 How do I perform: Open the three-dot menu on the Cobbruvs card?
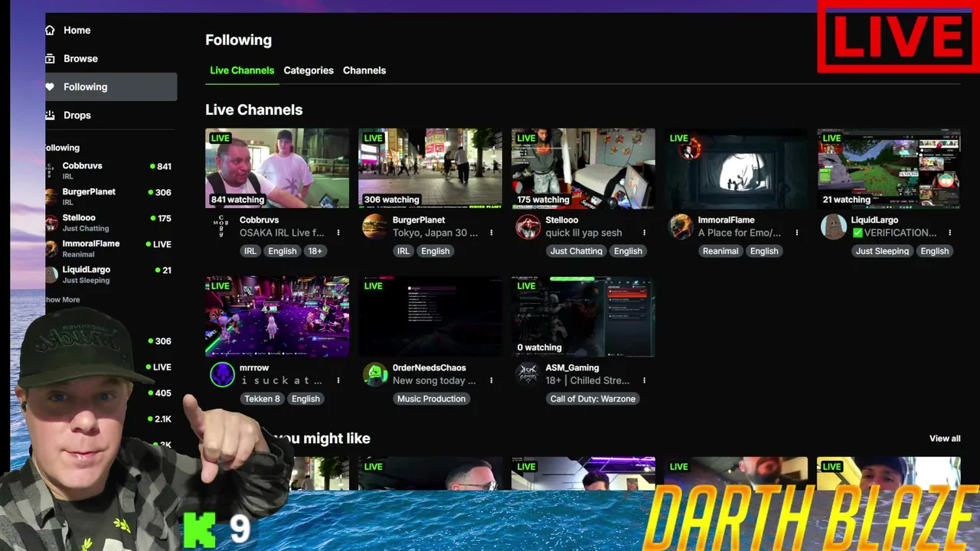(x=338, y=233)
